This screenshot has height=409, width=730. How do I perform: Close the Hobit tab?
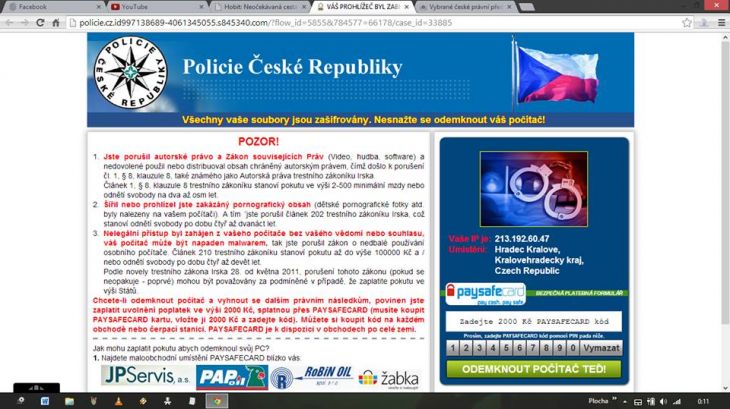coord(304,7)
